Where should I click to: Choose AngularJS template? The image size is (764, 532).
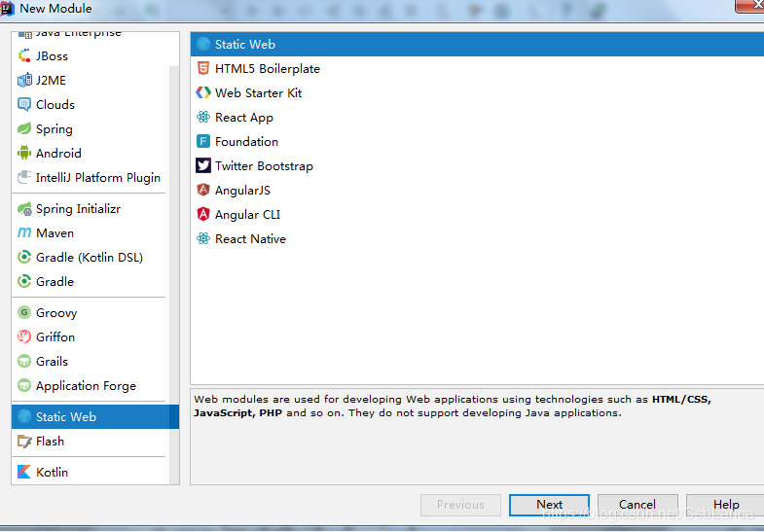pos(477,190)
